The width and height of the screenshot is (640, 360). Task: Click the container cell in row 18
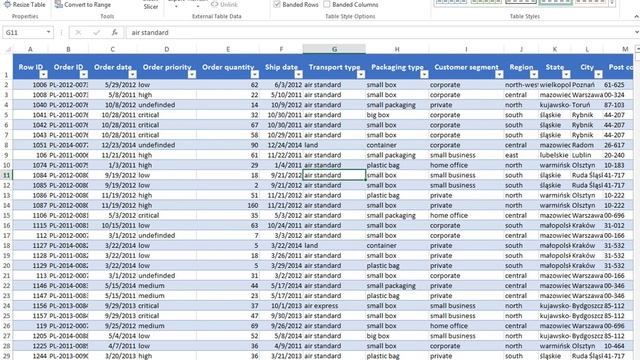click(397, 245)
